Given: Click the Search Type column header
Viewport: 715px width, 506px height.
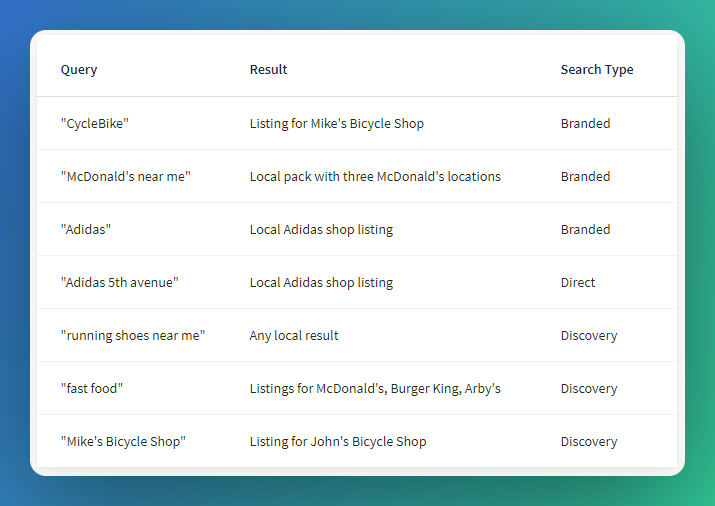Looking at the screenshot, I should [x=597, y=70].
